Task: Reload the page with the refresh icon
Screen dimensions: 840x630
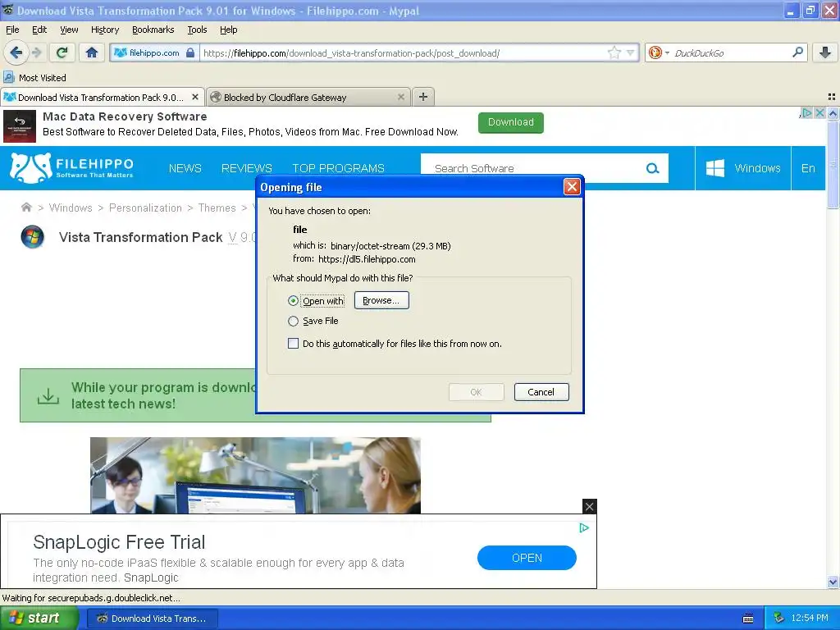Action: [62, 52]
